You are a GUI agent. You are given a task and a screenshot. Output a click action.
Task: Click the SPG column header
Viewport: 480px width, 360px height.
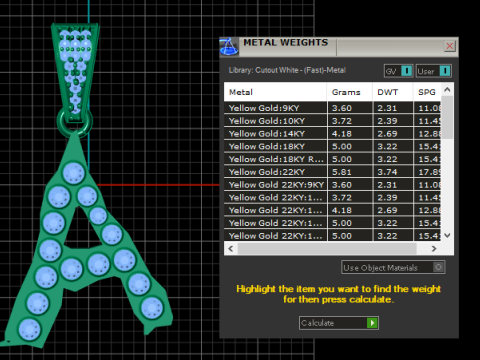[427, 92]
